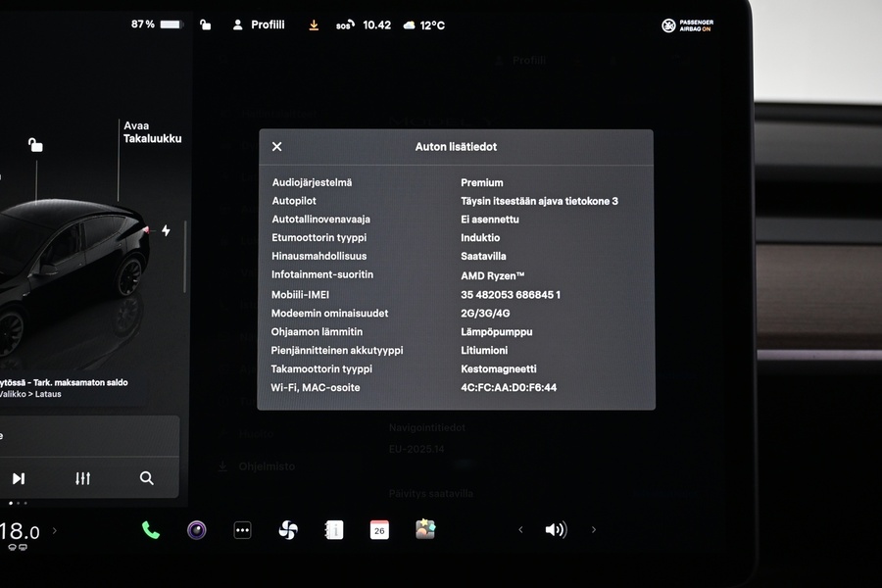Image resolution: width=882 pixels, height=588 pixels.
Task: Open climate fan controls
Action: click(x=288, y=530)
